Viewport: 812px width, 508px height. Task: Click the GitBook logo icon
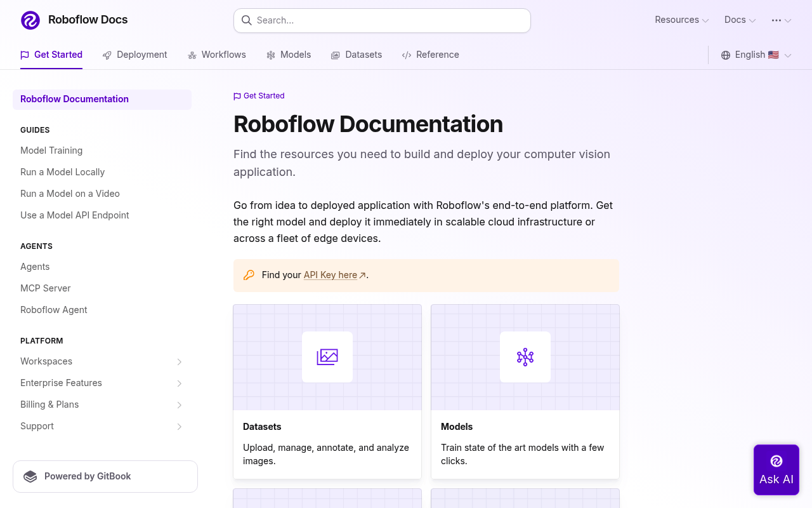coord(30,476)
